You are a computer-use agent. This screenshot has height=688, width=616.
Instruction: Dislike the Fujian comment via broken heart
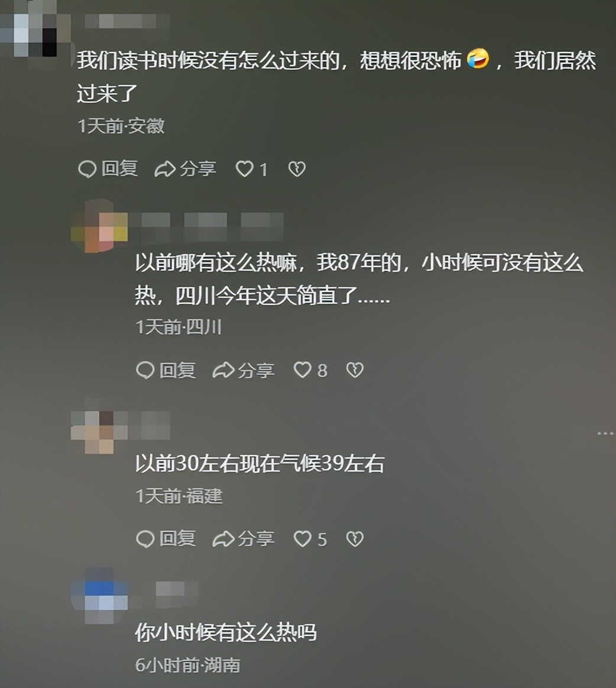point(355,539)
